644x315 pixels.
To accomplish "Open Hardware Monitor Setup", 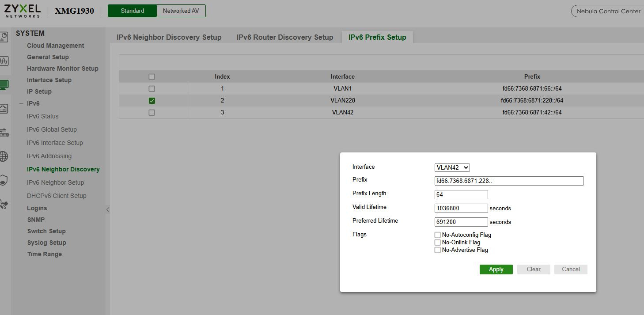I will pos(62,68).
